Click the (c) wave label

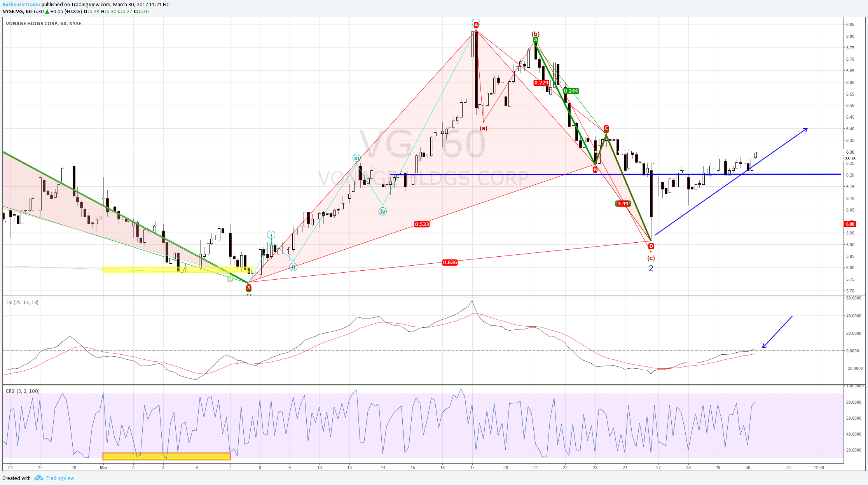[x=651, y=258]
